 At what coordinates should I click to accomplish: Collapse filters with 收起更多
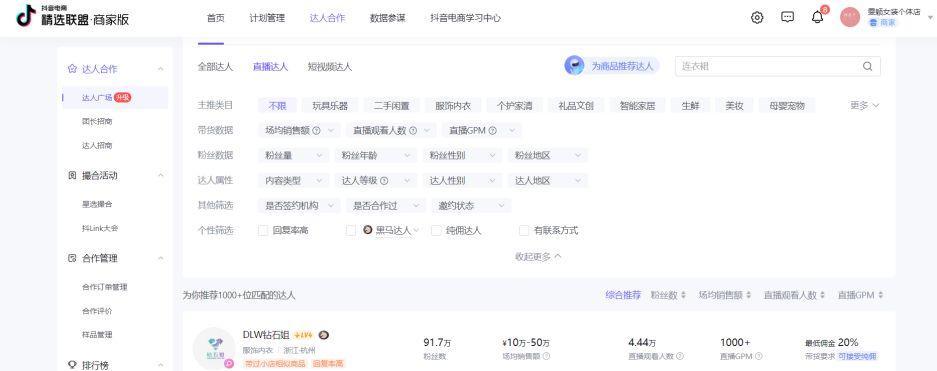click(538, 256)
